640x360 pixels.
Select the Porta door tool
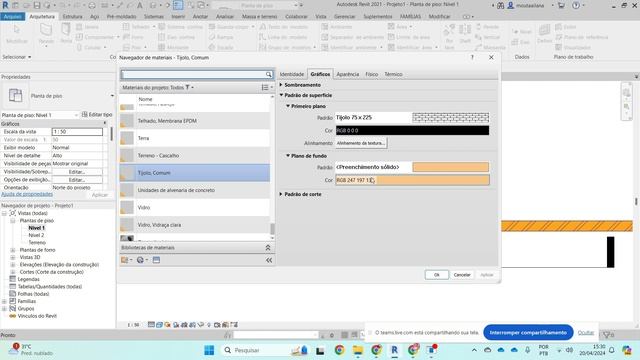coord(66,33)
